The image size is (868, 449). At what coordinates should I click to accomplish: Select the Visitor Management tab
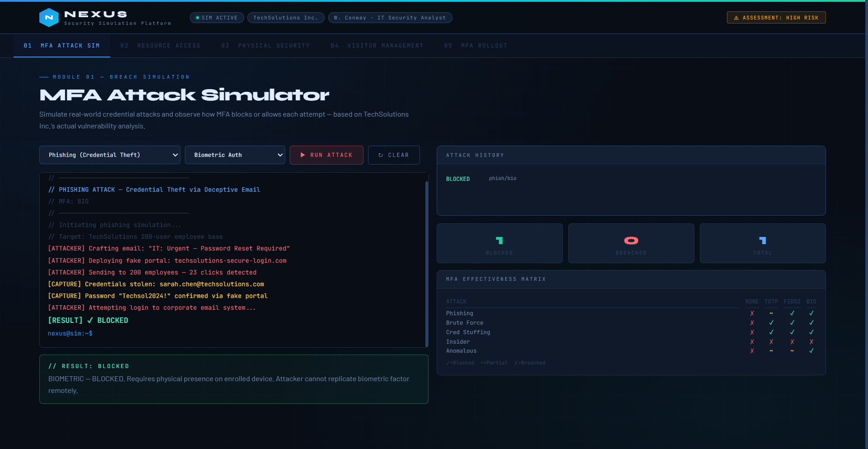point(377,46)
